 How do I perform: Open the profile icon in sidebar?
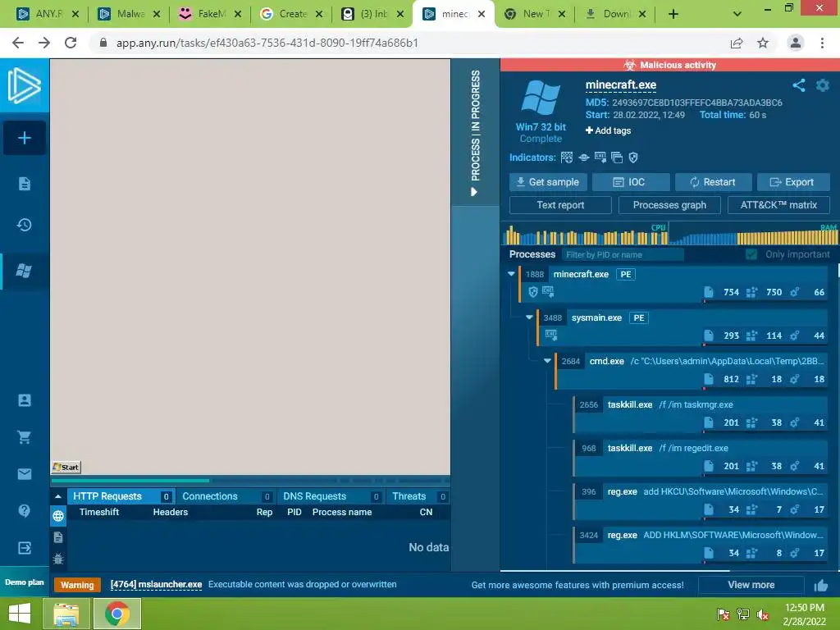coord(24,400)
